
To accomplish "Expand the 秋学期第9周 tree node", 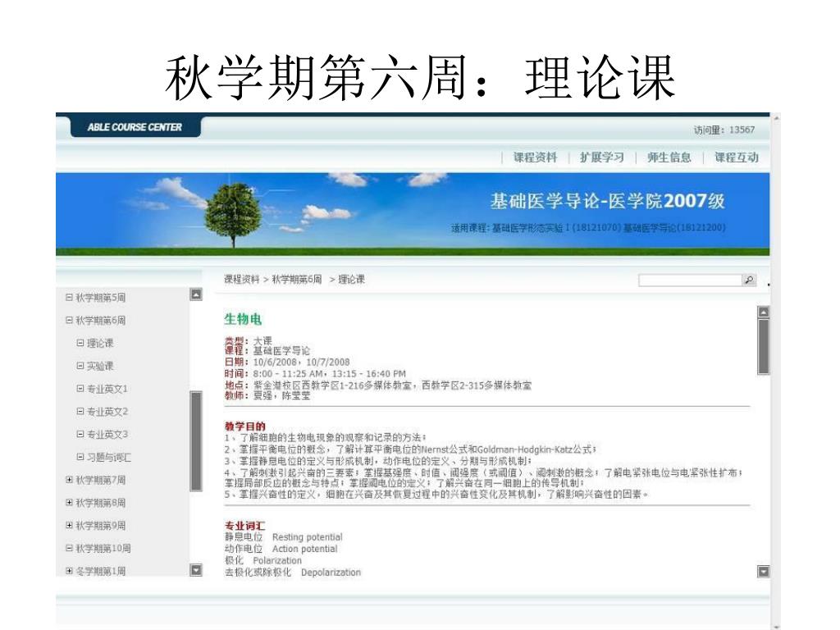I will (69, 526).
